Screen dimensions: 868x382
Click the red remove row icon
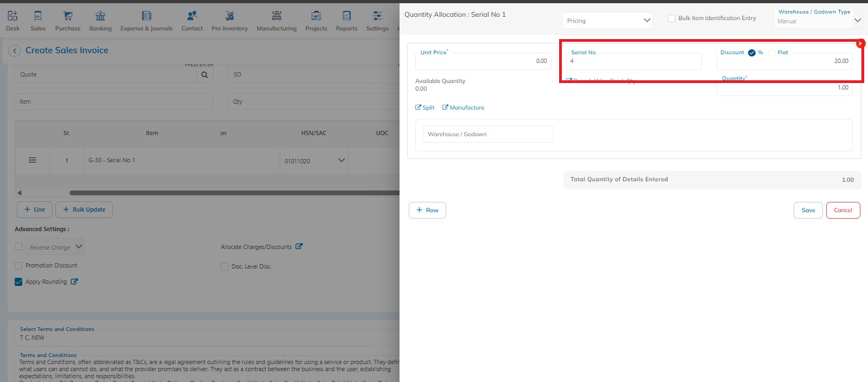pos(860,43)
